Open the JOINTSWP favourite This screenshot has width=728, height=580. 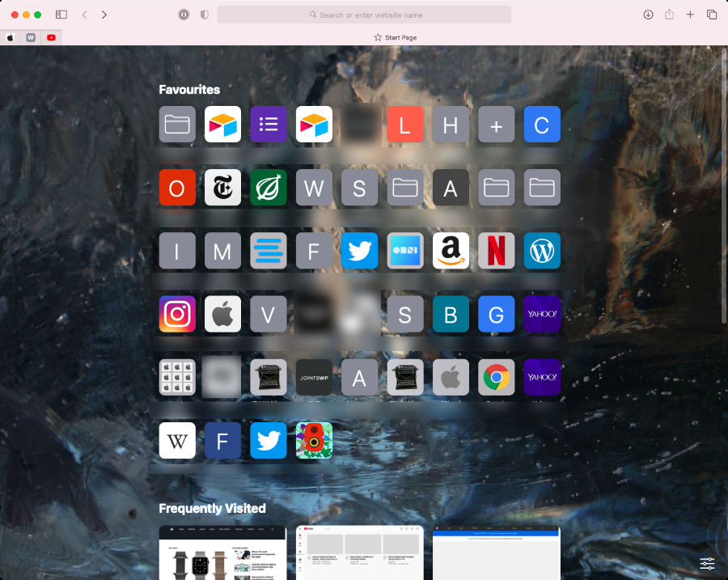(314, 377)
